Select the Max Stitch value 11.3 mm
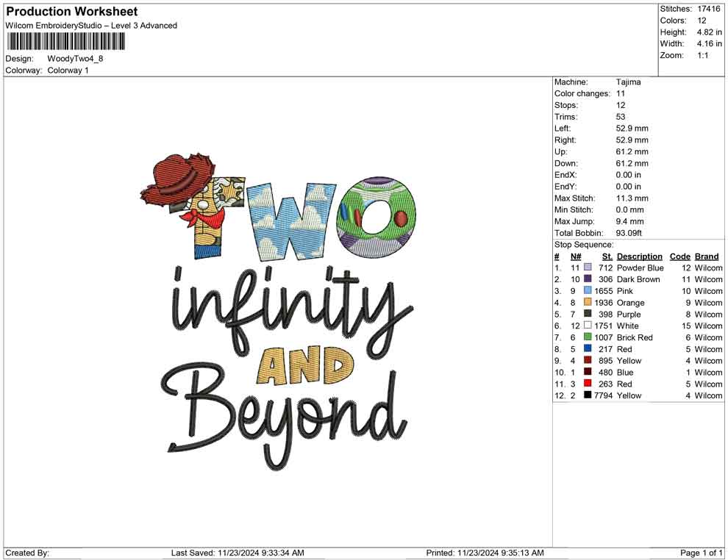Viewport: 728px width, 560px height. coord(632,198)
